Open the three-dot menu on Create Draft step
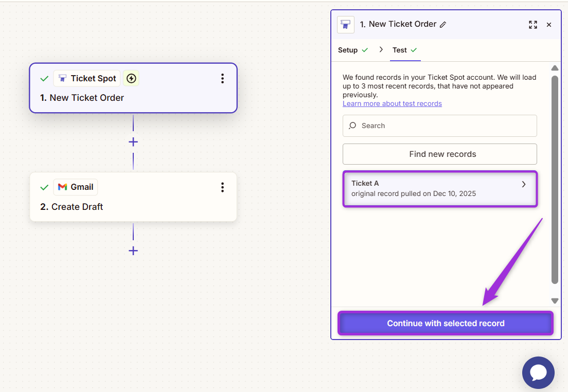This screenshot has width=568, height=392. coord(222,187)
